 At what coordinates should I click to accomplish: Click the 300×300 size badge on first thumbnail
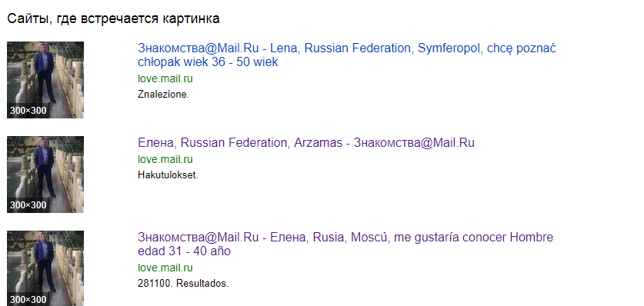click(28, 111)
